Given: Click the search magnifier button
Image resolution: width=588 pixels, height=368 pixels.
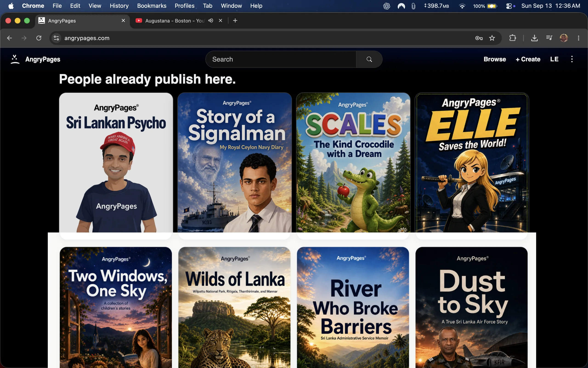Looking at the screenshot, I should coord(369,59).
